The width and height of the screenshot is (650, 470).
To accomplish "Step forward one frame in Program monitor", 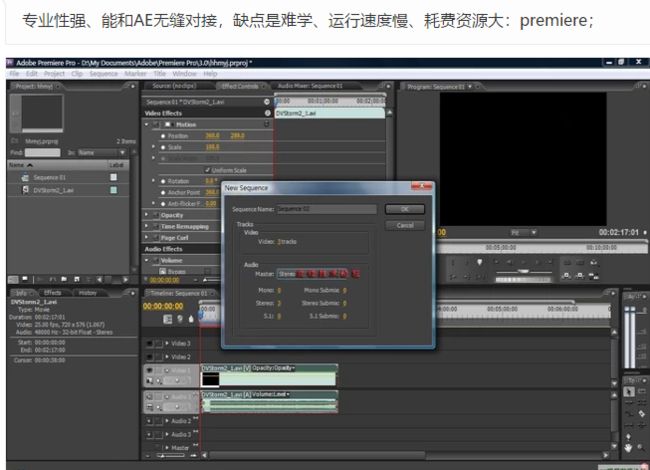I will pyautogui.click(x=537, y=262).
